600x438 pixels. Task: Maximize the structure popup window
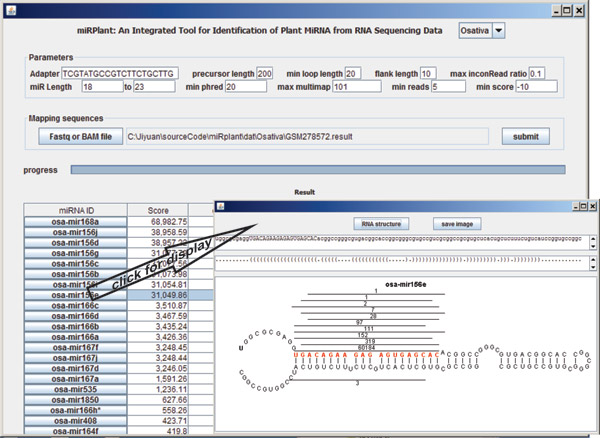[x=571, y=205]
